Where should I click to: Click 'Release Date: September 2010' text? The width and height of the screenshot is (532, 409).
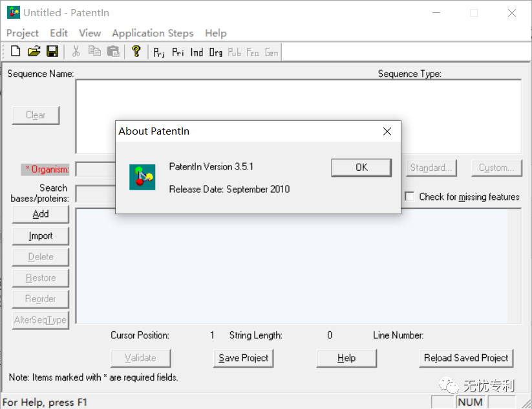pos(229,189)
